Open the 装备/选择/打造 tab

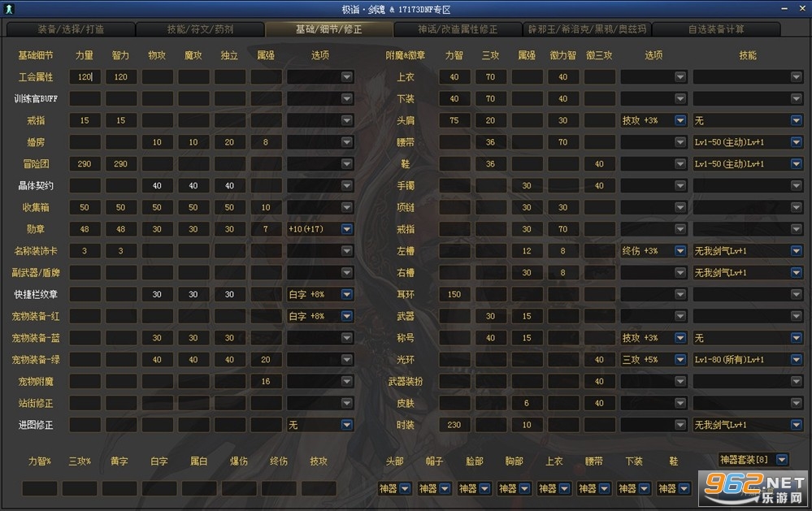71,29
